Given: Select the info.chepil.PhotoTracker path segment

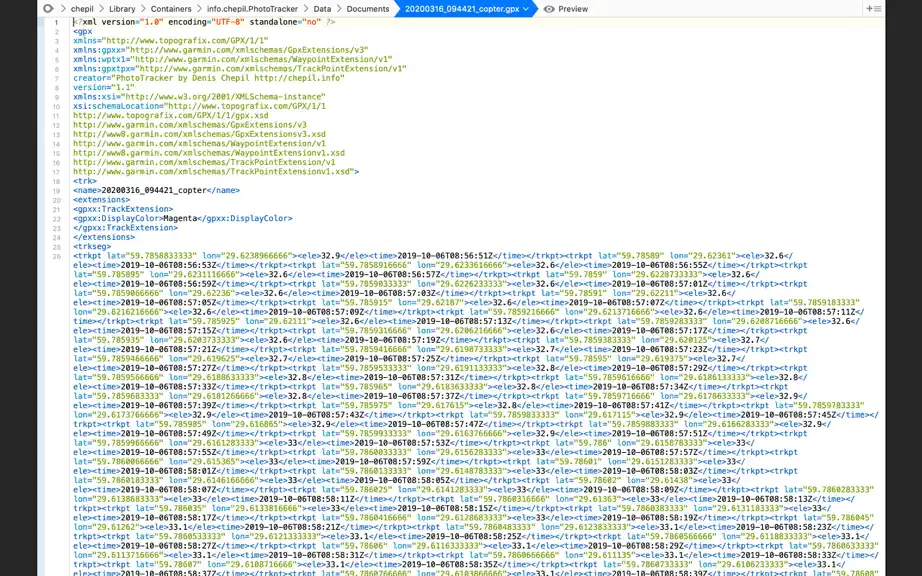Looking at the screenshot, I should click(252, 9).
